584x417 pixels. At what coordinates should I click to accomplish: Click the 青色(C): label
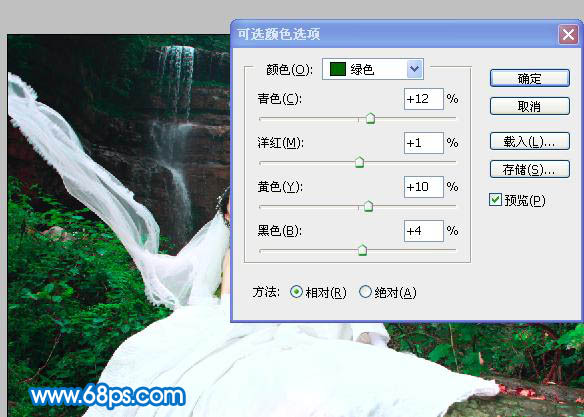click(x=280, y=99)
